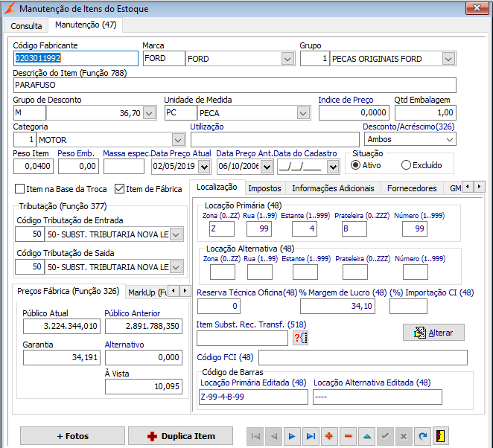Click the Alterar button
Image resolution: width=493 pixels, height=448 pixels.
point(433,333)
